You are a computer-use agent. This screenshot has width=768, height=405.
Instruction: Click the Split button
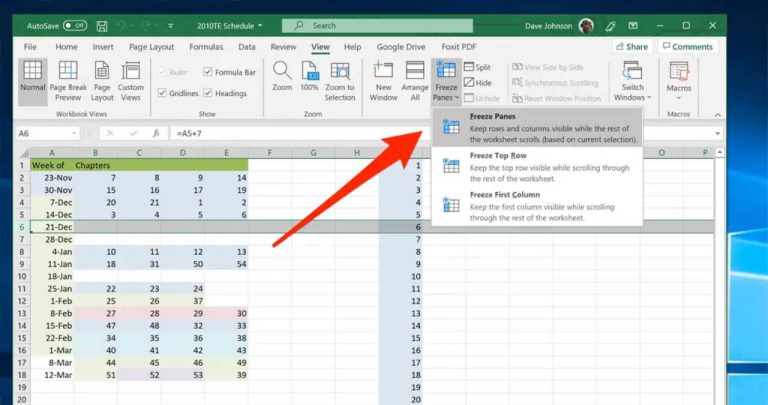pyautogui.click(x=477, y=68)
